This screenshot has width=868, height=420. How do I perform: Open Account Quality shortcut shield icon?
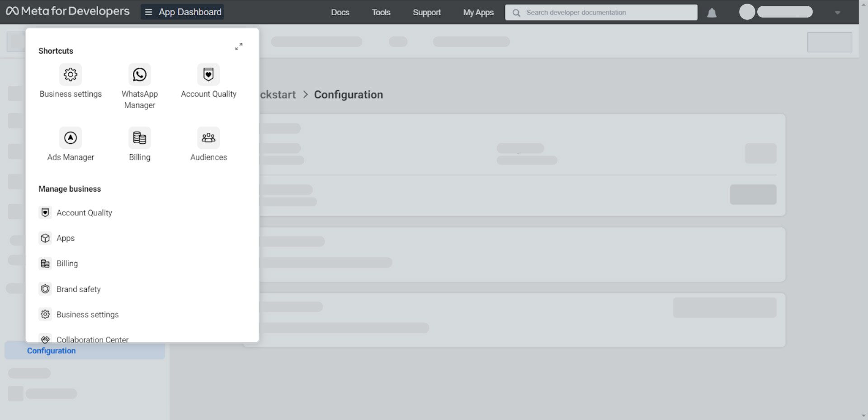pos(208,75)
